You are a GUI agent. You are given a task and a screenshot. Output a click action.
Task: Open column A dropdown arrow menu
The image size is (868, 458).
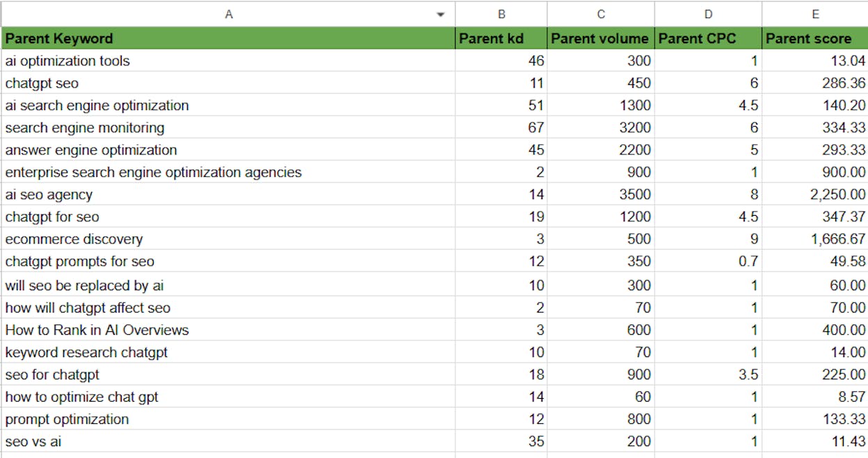(440, 15)
